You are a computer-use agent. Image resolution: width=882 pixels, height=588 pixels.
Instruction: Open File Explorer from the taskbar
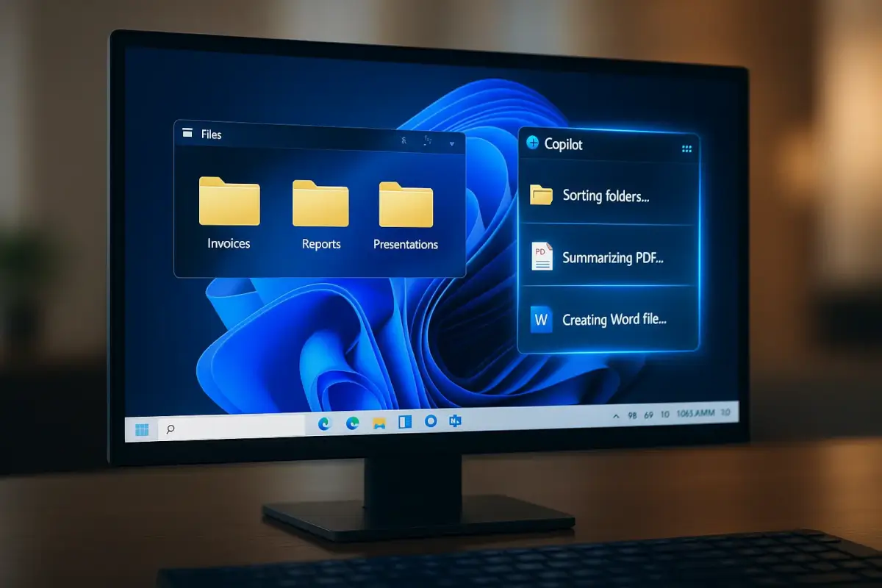379,423
